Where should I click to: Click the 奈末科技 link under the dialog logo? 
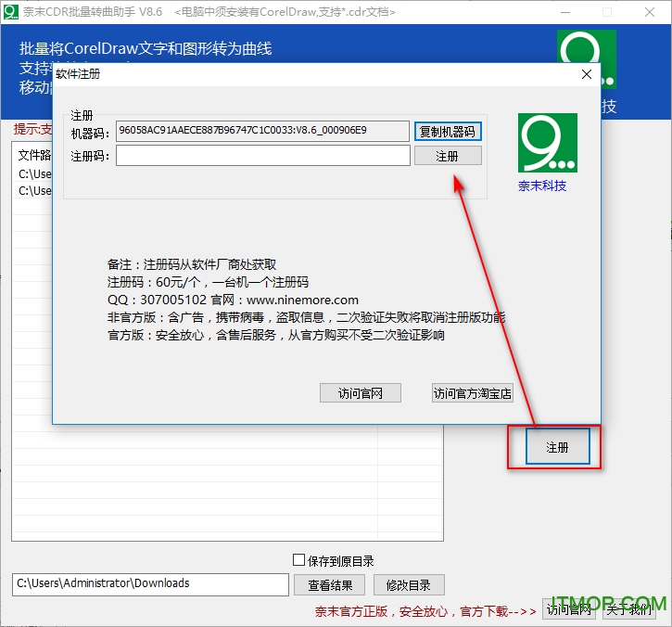542,186
